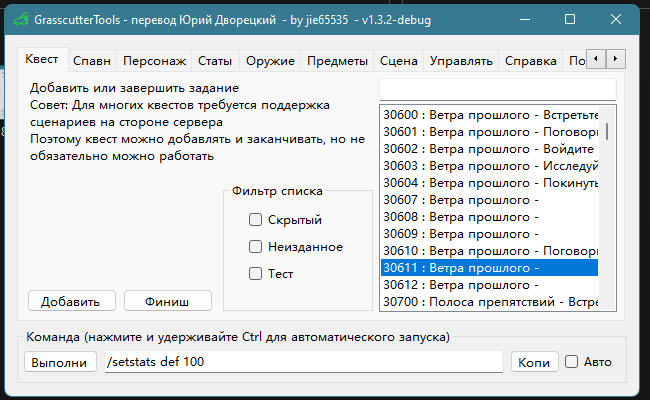Copy command using Копи button
Screen dimensions: 650x400
pyautogui.click(x=534, y=362)
